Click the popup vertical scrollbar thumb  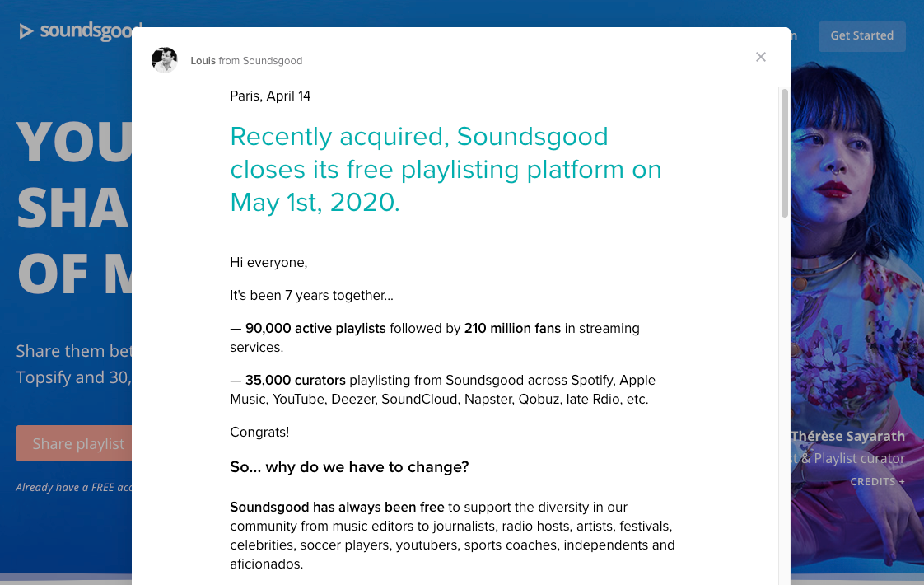(784, 153)
